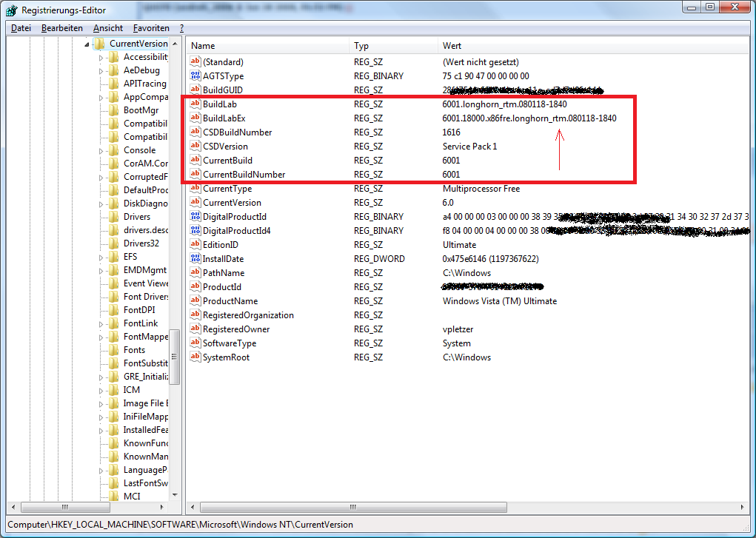
Task: Expand the AeDebug key
Action: coord(101,71)
